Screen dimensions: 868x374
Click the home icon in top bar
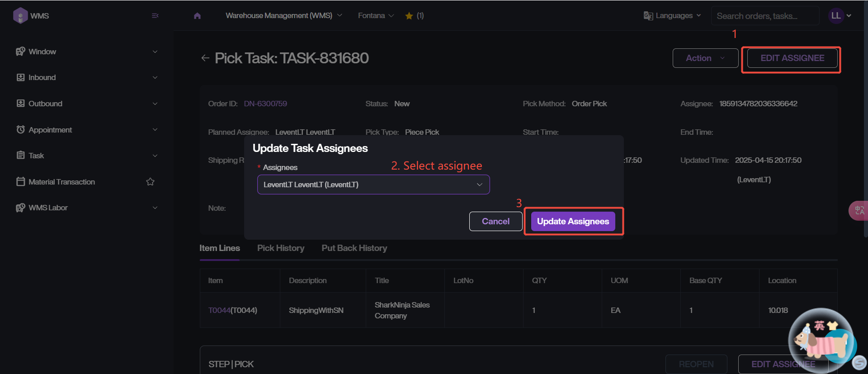(197, 16)
